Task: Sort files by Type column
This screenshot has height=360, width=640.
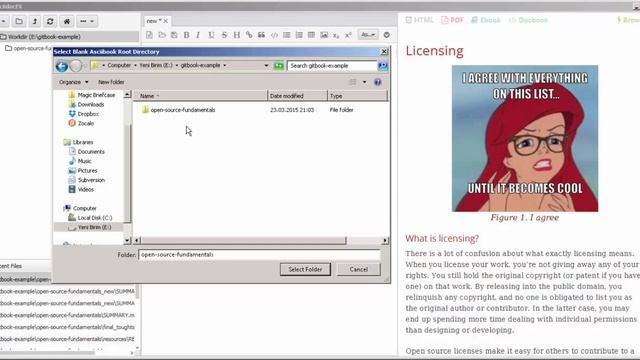Action: pos(357,96)
